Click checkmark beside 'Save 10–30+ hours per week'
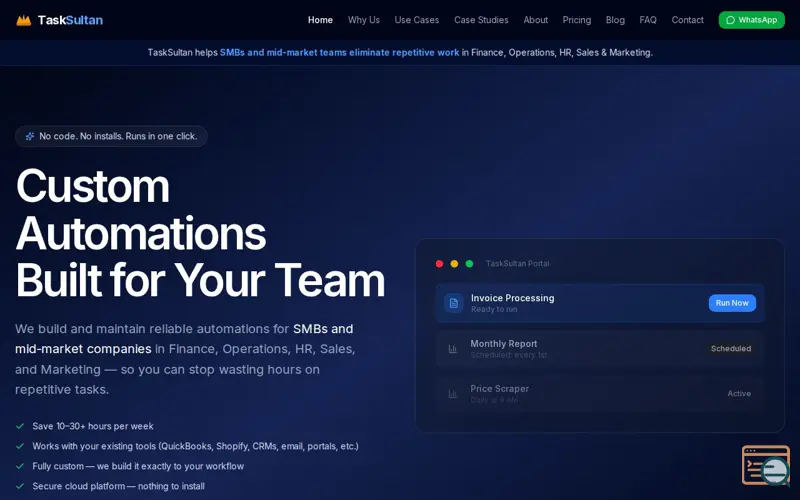 tap(20, 426)
